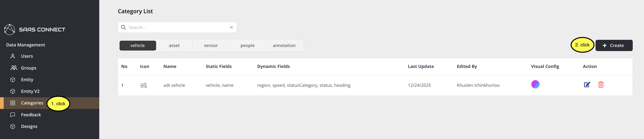Open the Entity page in sidebar

(x=27, y=80)
